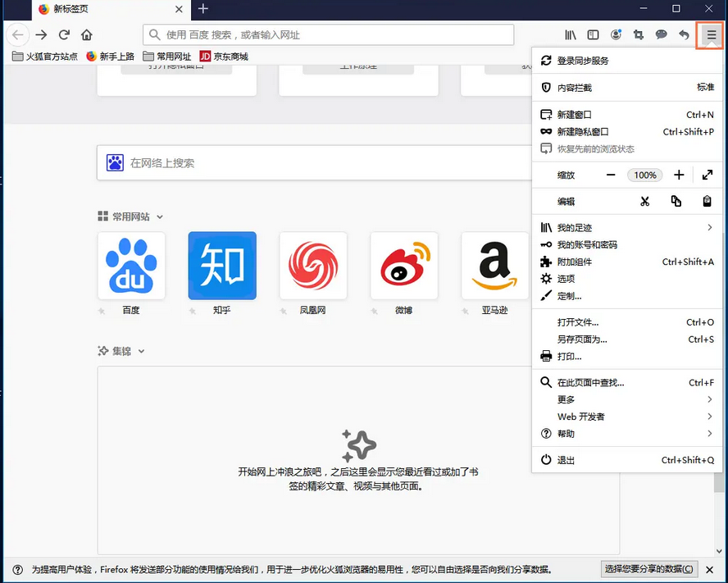Reload the current page
Viewport: 728px width, 583px height.
pos(64,34)
